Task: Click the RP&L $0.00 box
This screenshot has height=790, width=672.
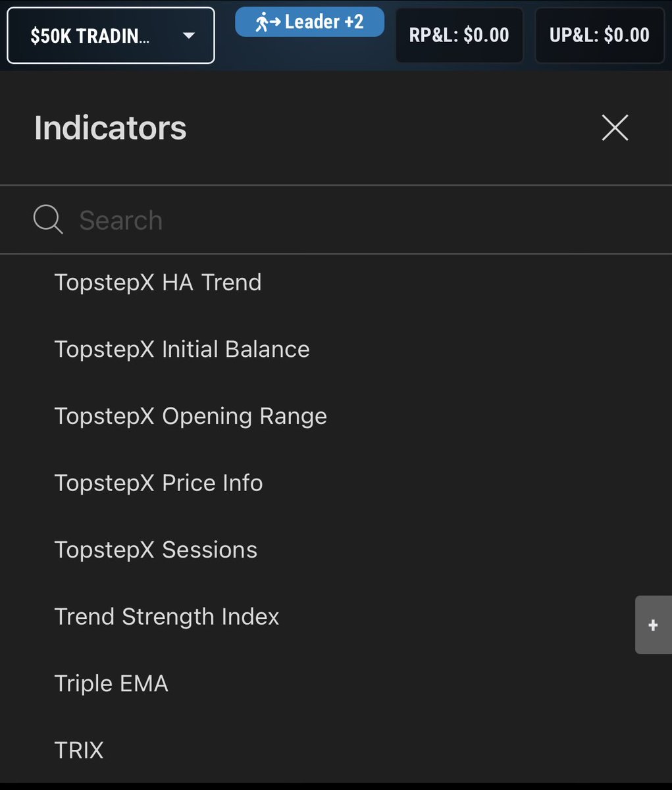Action: [x=459, y=35]
